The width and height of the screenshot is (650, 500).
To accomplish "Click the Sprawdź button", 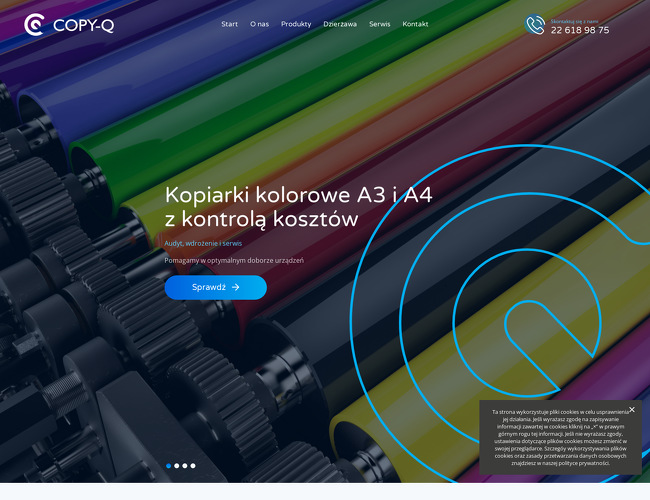I will [216, 287].
